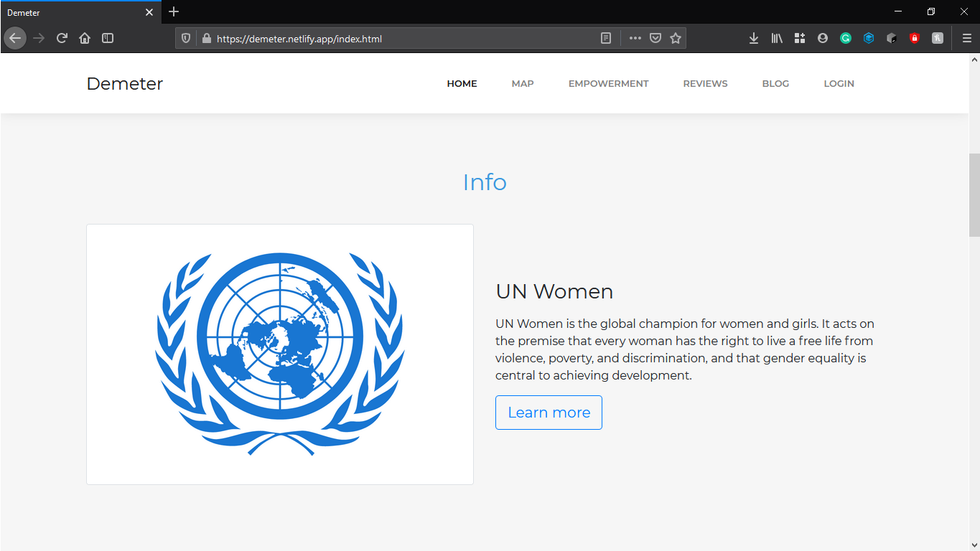Toggle the sidebar view icon

[108, 38]
